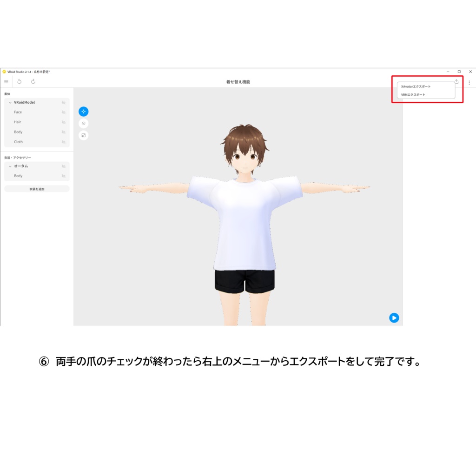Undo the last change

19,81
